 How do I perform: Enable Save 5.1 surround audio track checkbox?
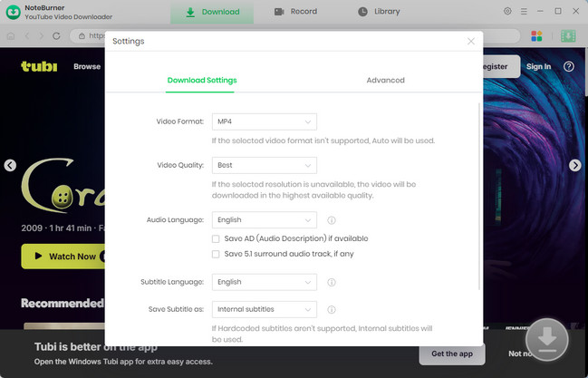pos(216,255)
